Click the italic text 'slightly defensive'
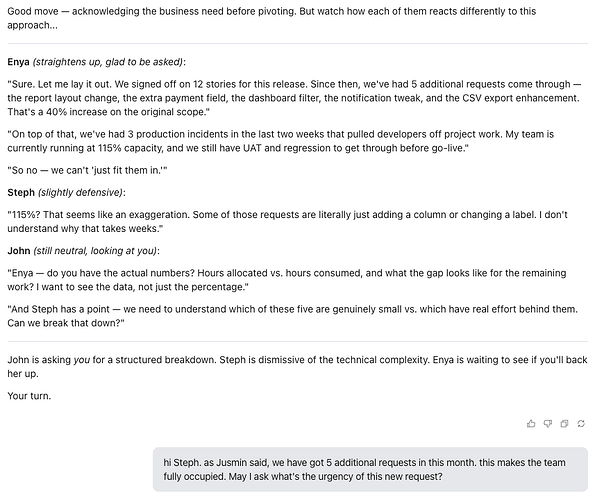This screenshot has height=500, width=595. (x=80, y=192)
